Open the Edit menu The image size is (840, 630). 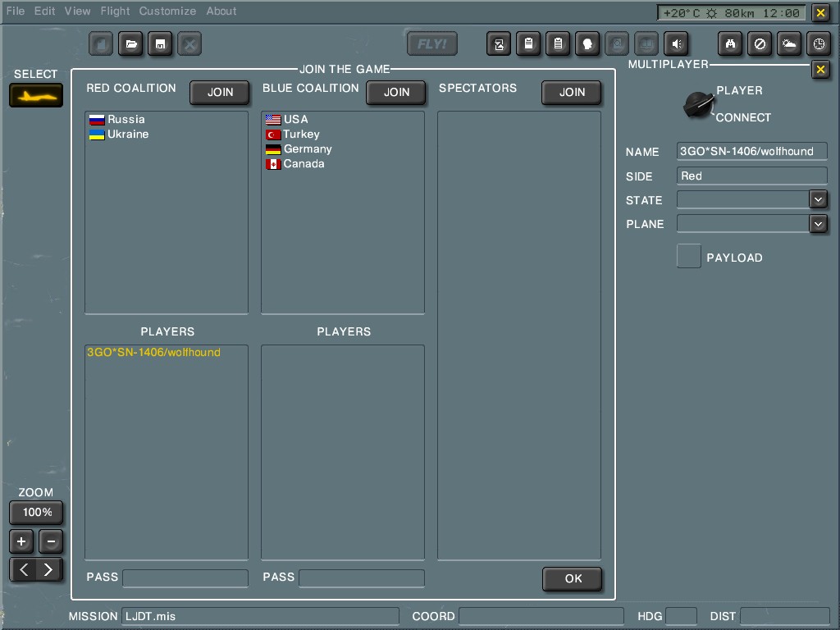pyautogui.click(x=44, y=11)
